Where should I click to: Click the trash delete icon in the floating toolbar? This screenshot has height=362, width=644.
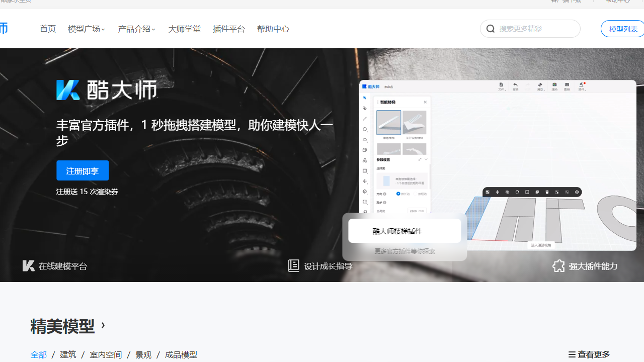click(x=547, y=192)
